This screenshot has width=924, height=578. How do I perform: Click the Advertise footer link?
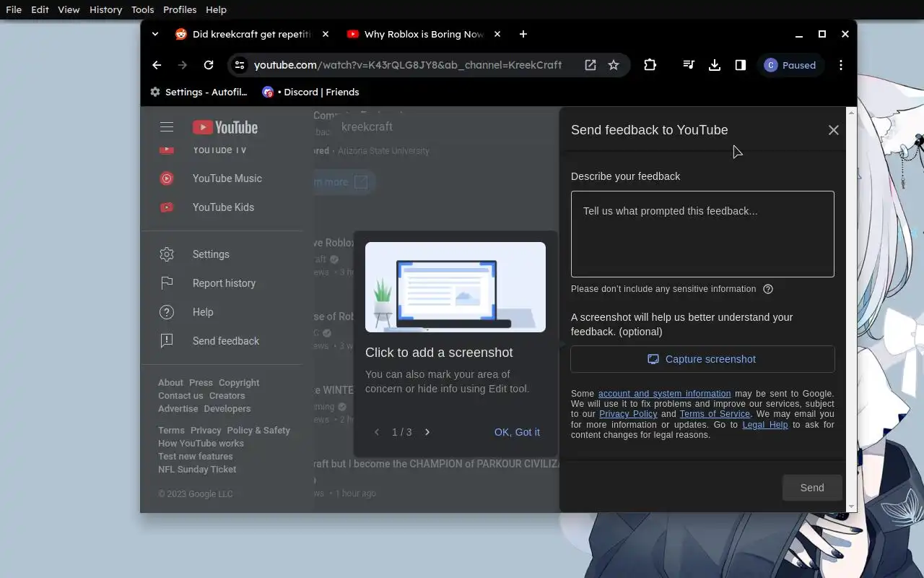pos(178,409)
